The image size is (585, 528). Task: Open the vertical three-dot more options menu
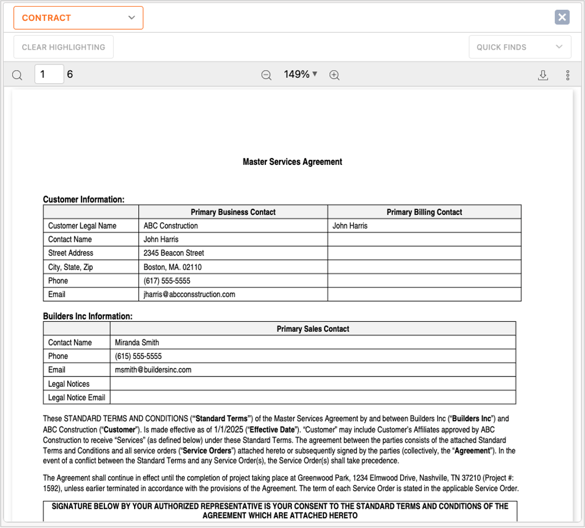coord(567,75)
